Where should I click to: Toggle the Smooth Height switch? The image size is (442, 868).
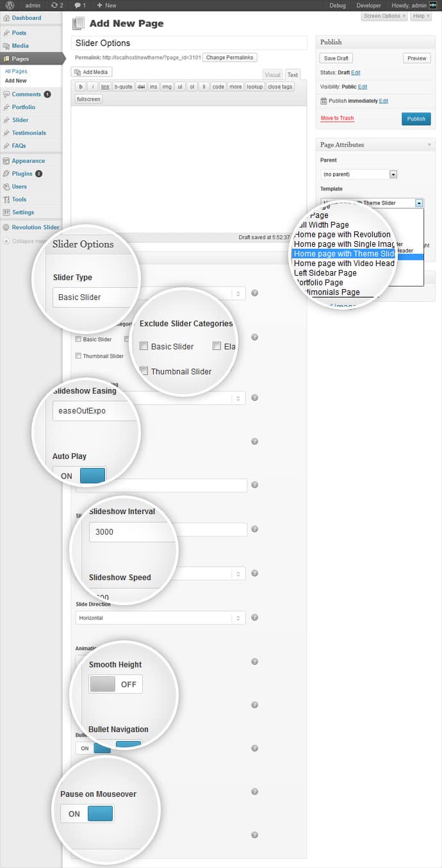116,684
